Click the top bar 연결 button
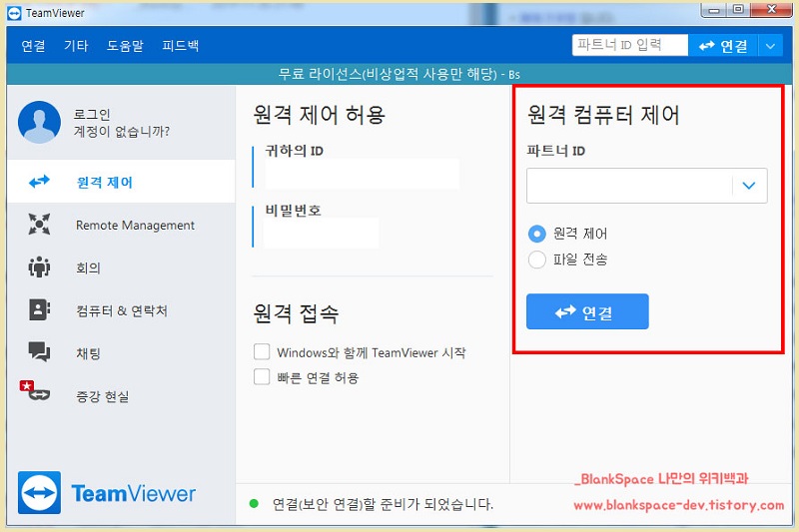The height and width of the screenshot is (532, 799). click(723, 46)
